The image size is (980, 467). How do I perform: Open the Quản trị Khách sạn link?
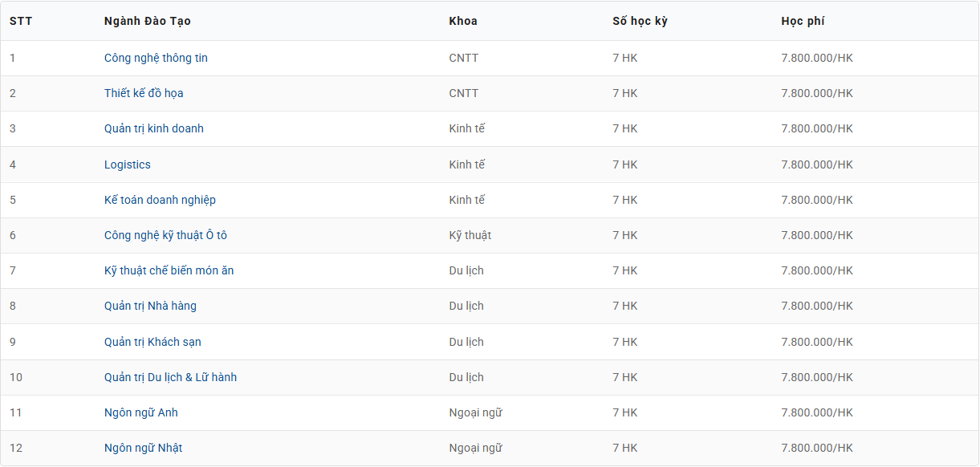(152, 342)
